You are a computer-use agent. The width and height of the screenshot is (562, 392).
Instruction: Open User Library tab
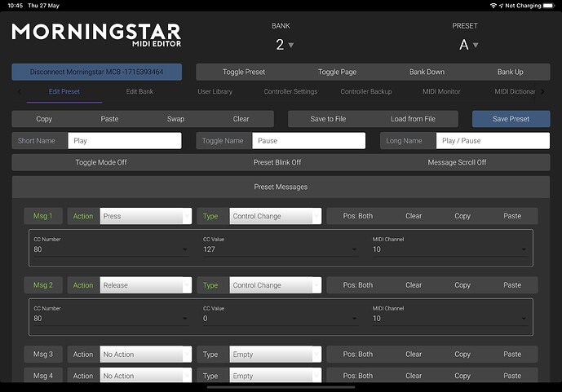click(x=215, y=91)
